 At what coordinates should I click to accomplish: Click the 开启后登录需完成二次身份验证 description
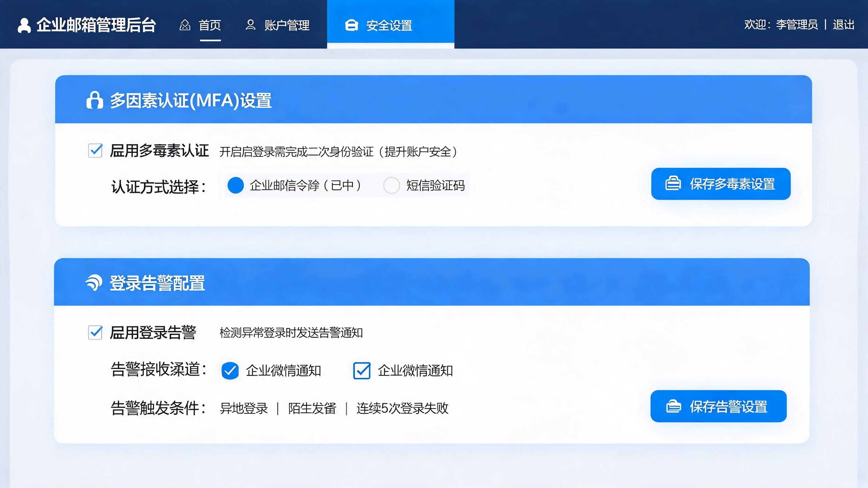(x=339, y=152)
